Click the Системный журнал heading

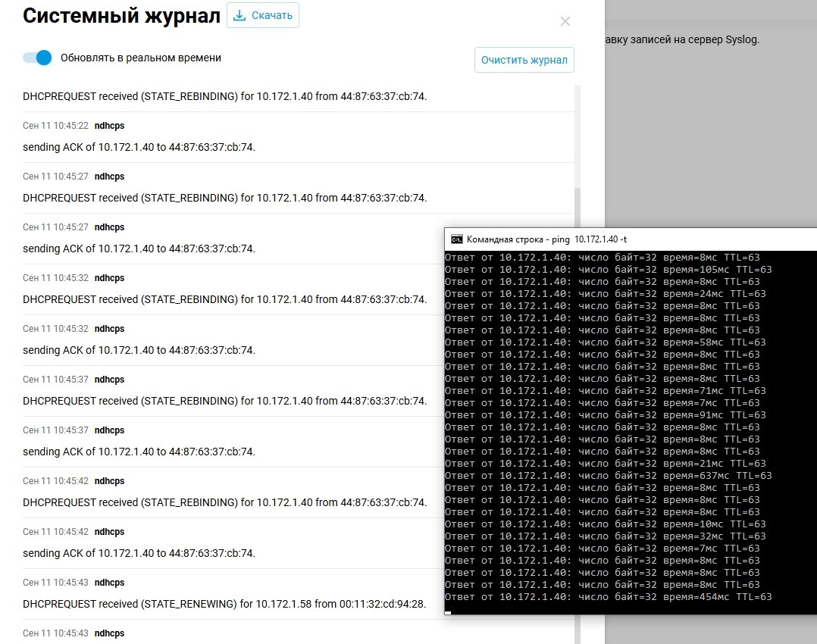click(x=121, y=16)
